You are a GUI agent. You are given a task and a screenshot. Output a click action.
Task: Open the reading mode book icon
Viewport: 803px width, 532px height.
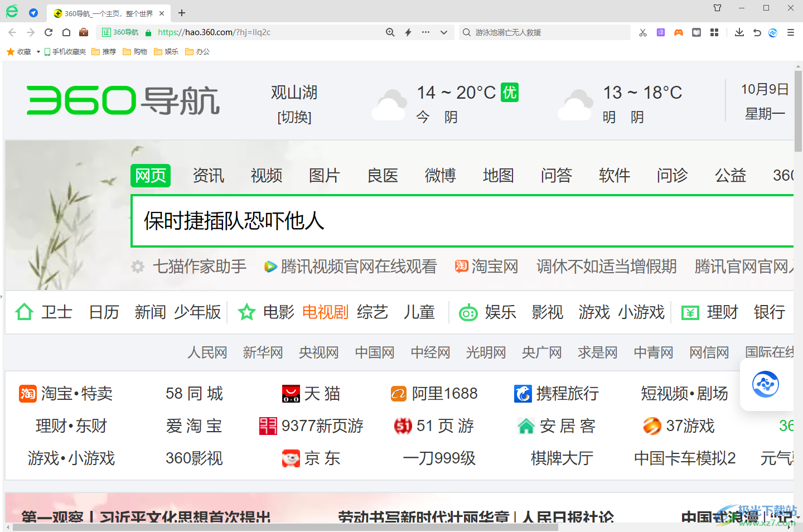[696, 32]
